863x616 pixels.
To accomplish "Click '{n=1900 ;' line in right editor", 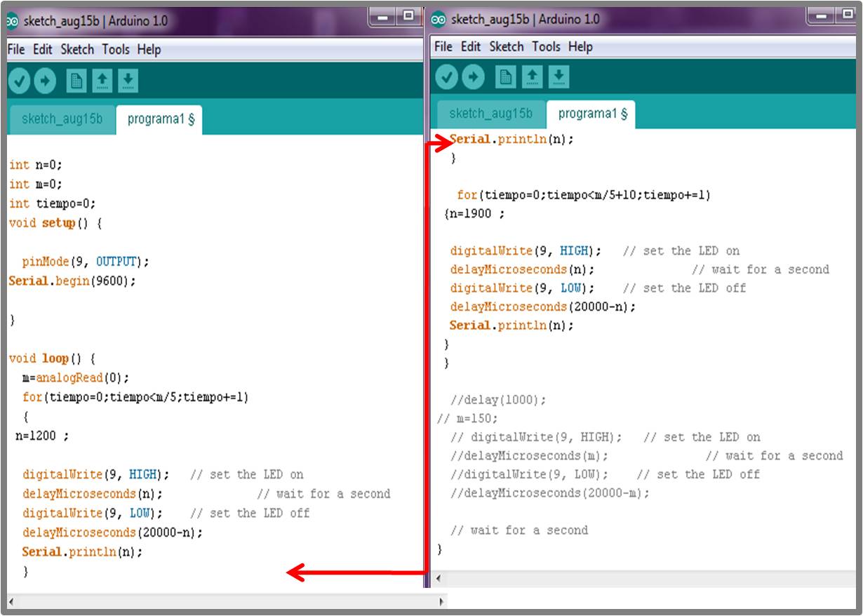I will click(x=474, y=214).
